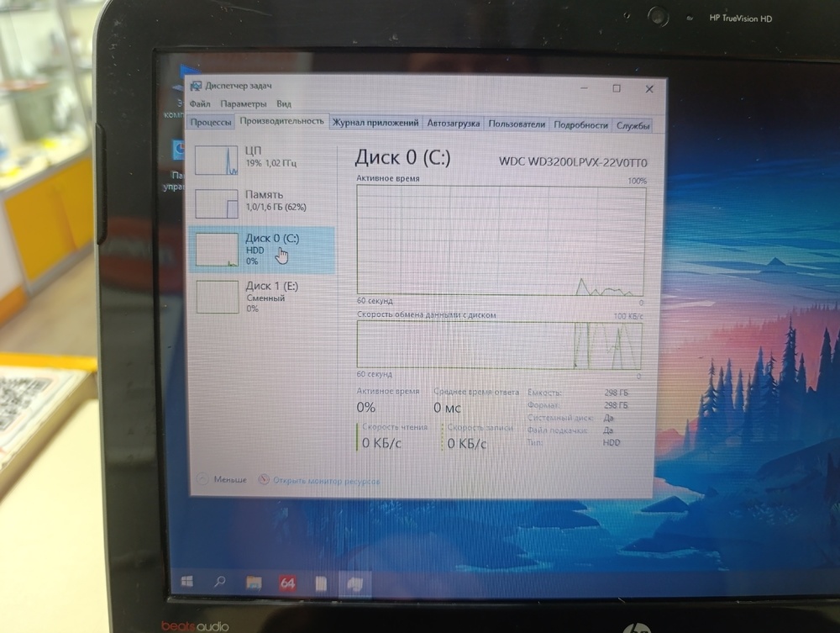
Task: Open the Пользователи tab
Action: [517, 124]
